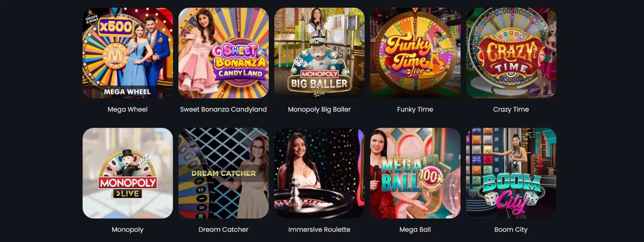Click the Funky Time title text
This screenshot has width=644, height=242.
pos(415,110)
